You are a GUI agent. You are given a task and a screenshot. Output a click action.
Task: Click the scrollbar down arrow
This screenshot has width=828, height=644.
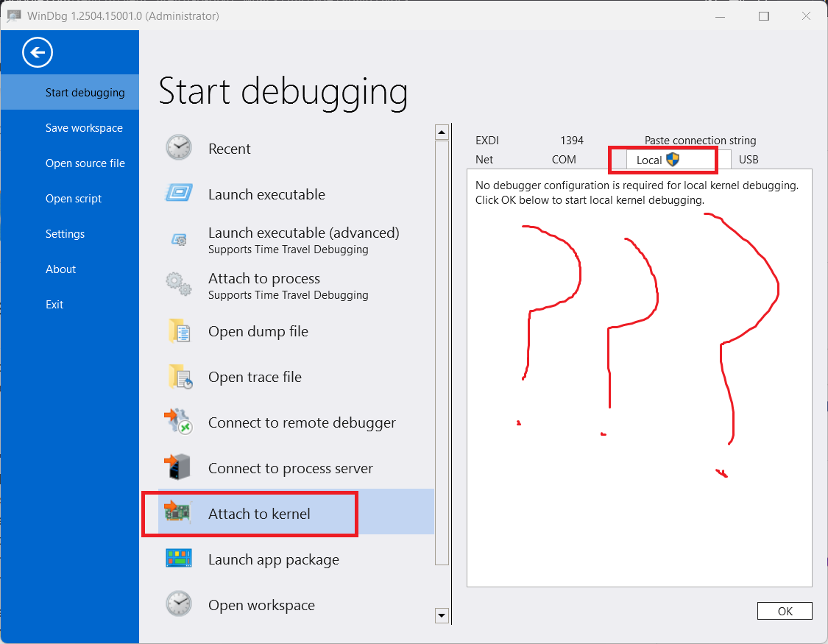[x=442, y=615]
